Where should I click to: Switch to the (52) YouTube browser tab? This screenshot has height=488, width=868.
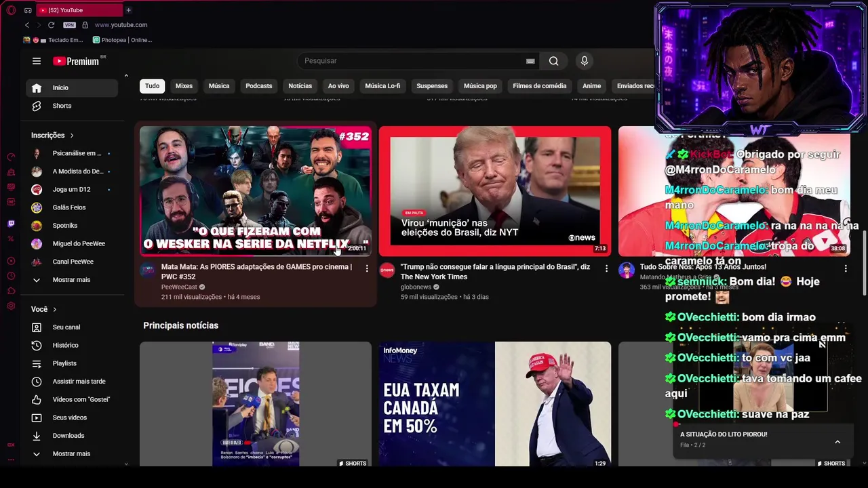[79, 10]
